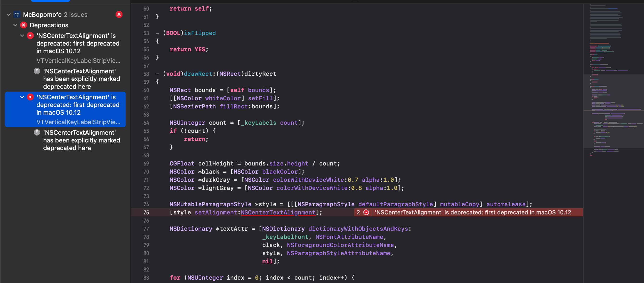Click the red error badge next to McBopomofo
Viewport: 644px width, 283px height.
tap(119, 14)
